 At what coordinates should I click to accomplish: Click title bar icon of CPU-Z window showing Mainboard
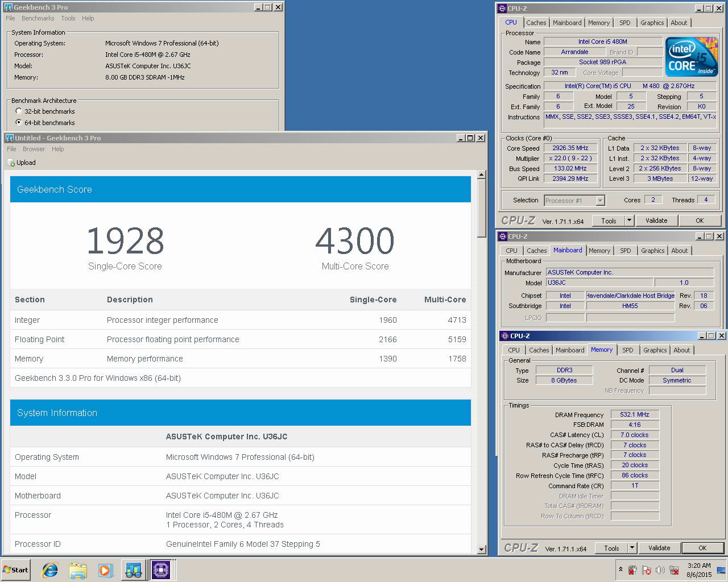(x=502, y=236)
